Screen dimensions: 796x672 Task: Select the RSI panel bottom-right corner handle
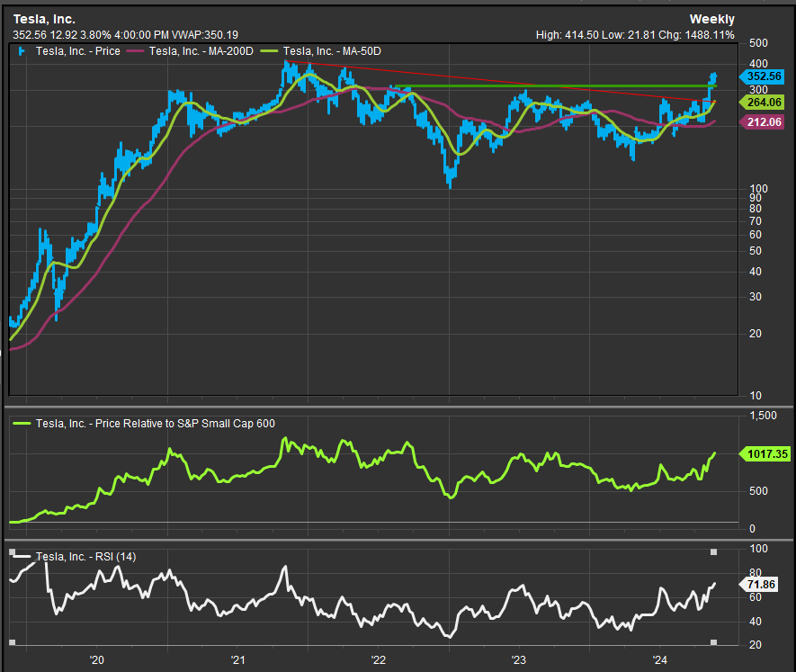[x=713, y=642]
